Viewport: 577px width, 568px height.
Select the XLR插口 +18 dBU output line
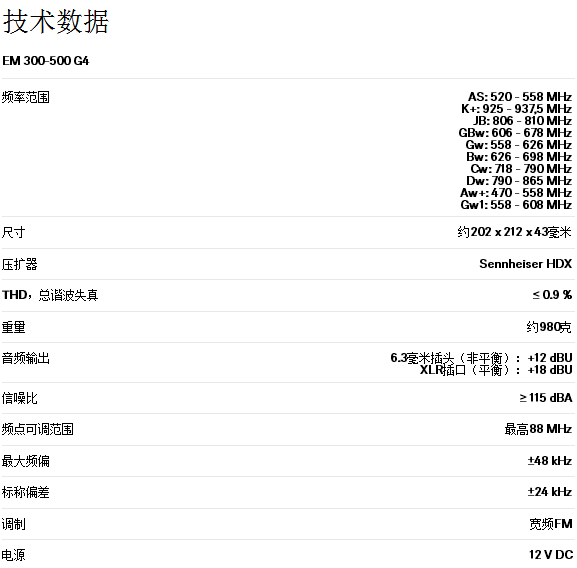pyautogui.click(x=496, y=370)
